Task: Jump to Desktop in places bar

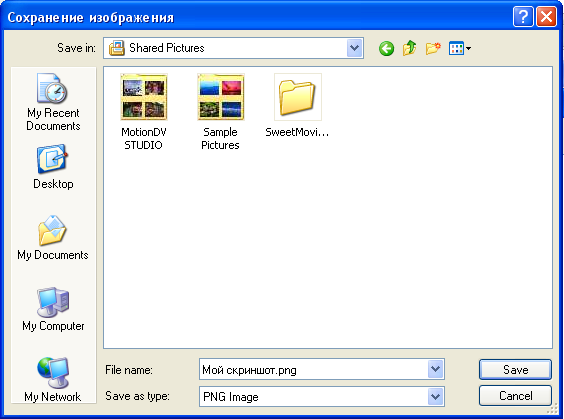Action: tap(53, 167)
